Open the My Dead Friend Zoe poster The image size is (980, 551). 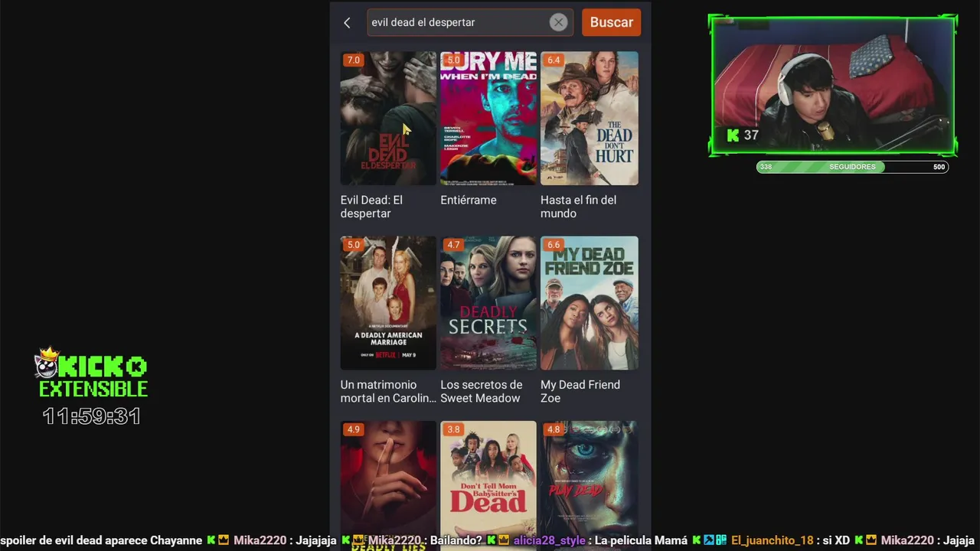589,303
